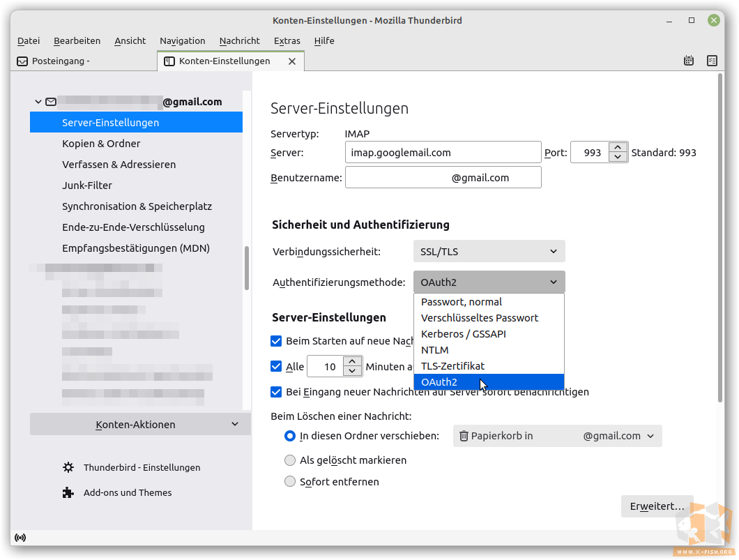
Task: Expand the Konten-Aktionen dropdown
Action: (x=140, y=424)
